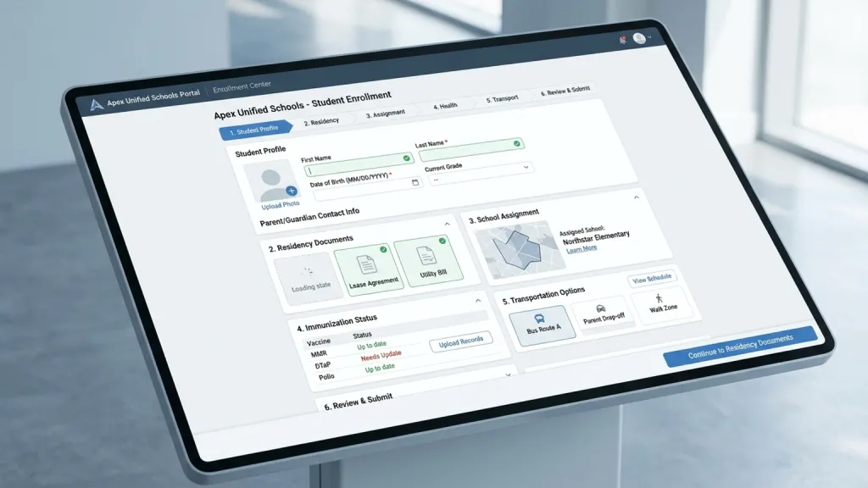Click the user avatar in the header
This screenshot has width=868, height=488.
point(639,38)
